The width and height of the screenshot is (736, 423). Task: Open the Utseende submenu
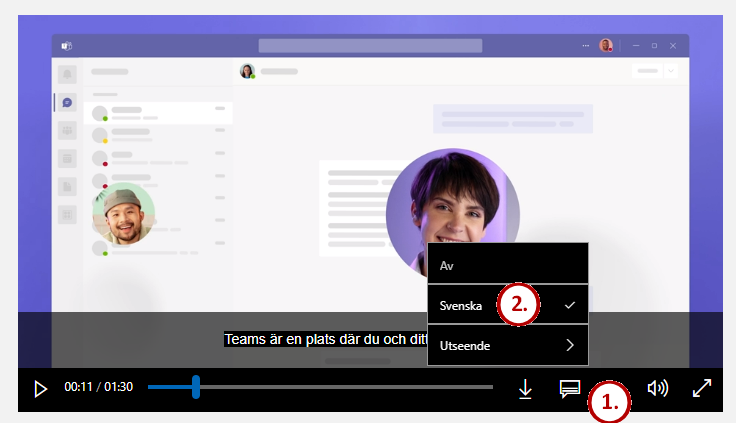coord(507,345)
